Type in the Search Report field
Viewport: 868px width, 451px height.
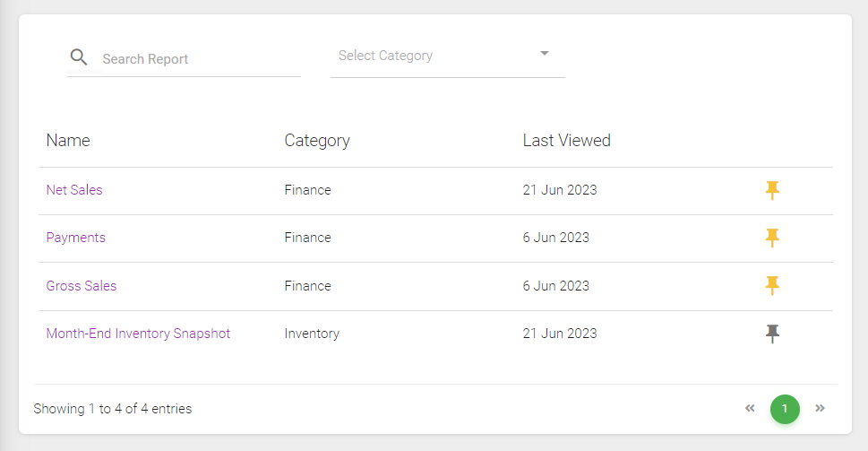pyautogui.click(x=197, y=59)
